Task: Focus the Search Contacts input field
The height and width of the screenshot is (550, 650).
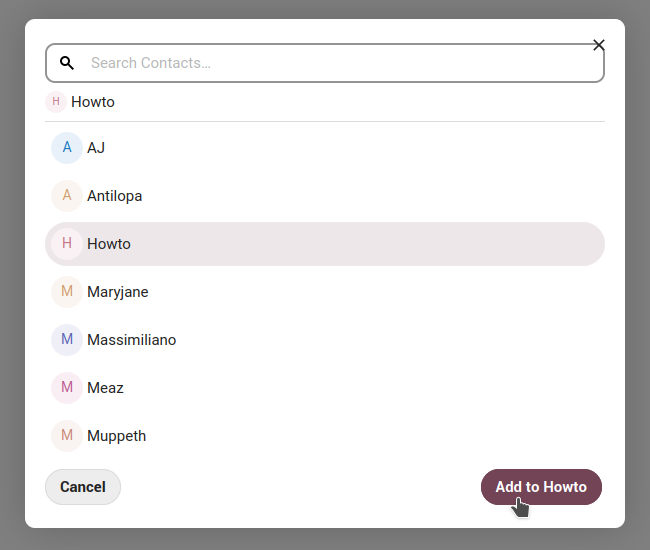Action: (x=325, y=63)
